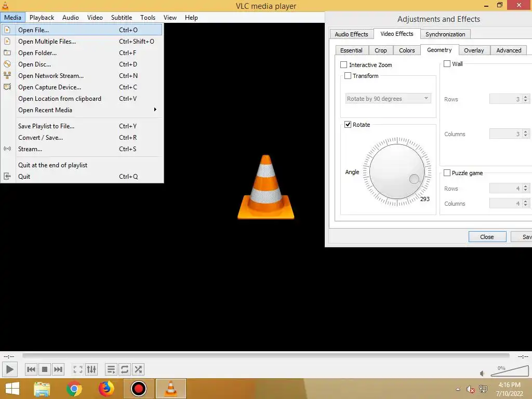
Task: Enable the Wall checkbox
Action: tap(447, 64)
